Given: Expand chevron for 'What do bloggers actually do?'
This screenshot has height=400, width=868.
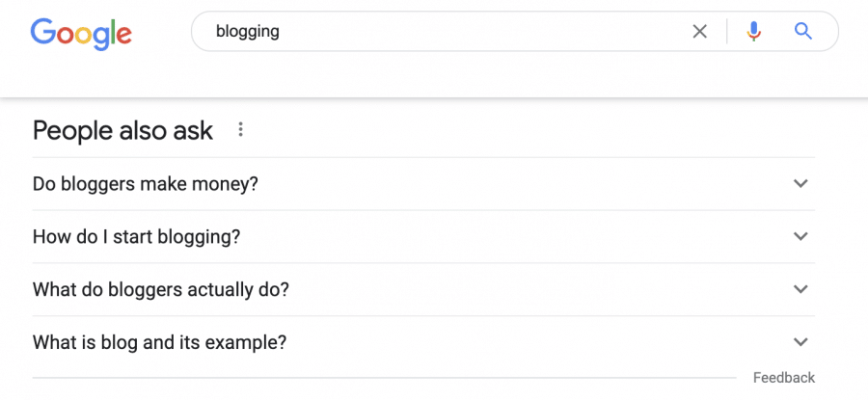Looking at the screenshot, I should click(800, 289).
